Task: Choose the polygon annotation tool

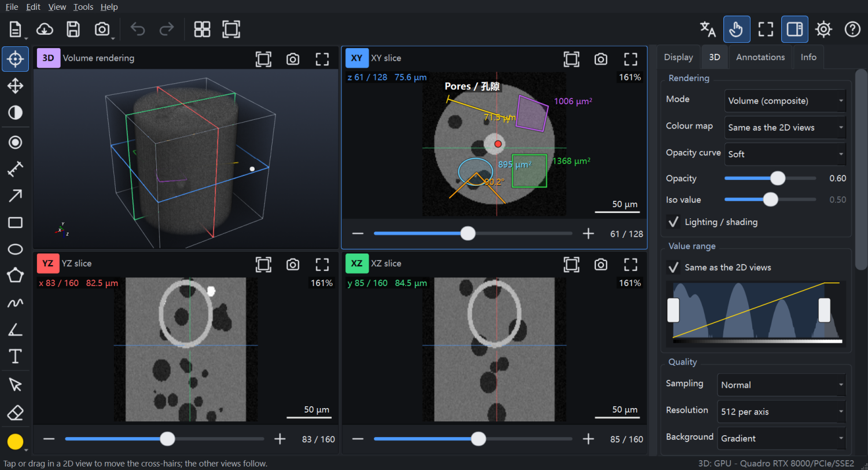Action: click(x=15, y=275)
